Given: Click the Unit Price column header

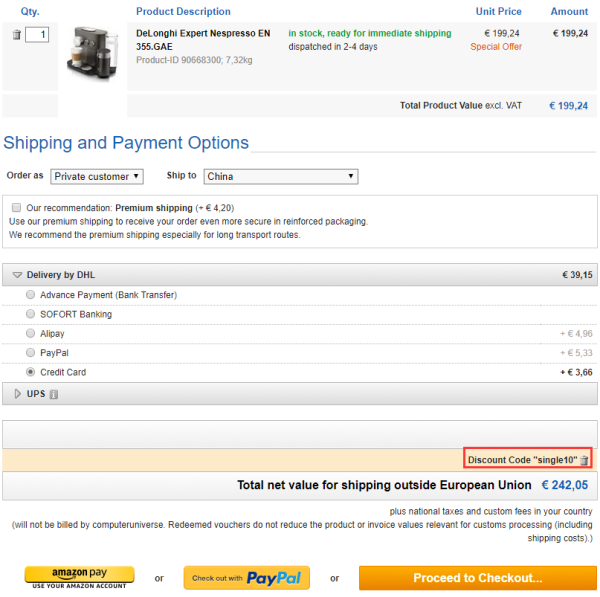Looking at the screenshot, I should [499, 11].
